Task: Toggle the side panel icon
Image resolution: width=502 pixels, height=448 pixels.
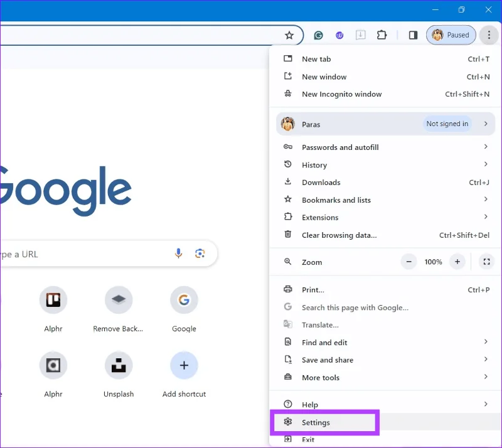Action: (x=413, y=35)
